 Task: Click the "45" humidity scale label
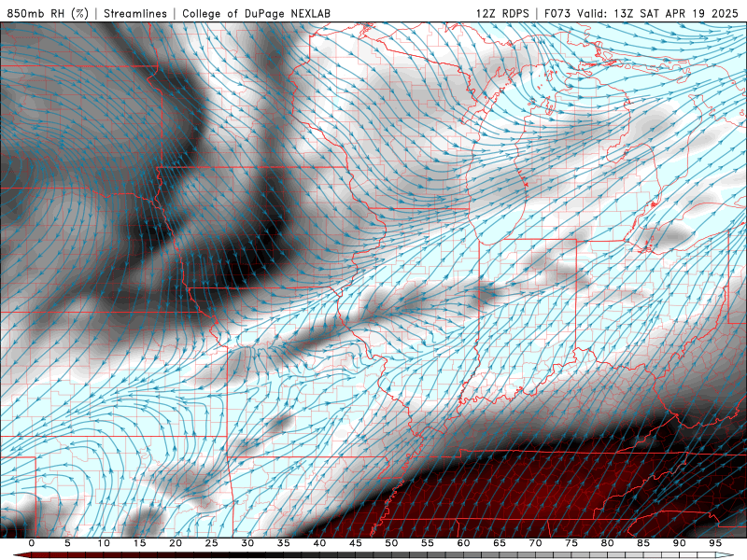point(356,543)
